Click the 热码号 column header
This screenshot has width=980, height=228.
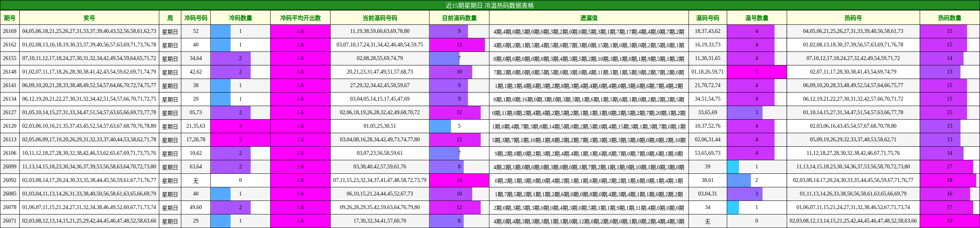point(853,18)
